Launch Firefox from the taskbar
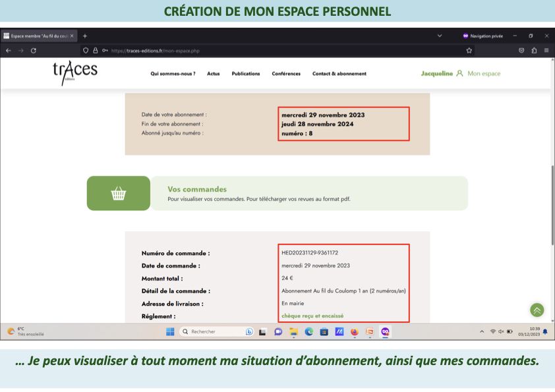This screenshot has height=392, width=555. (x=355, y=331)
